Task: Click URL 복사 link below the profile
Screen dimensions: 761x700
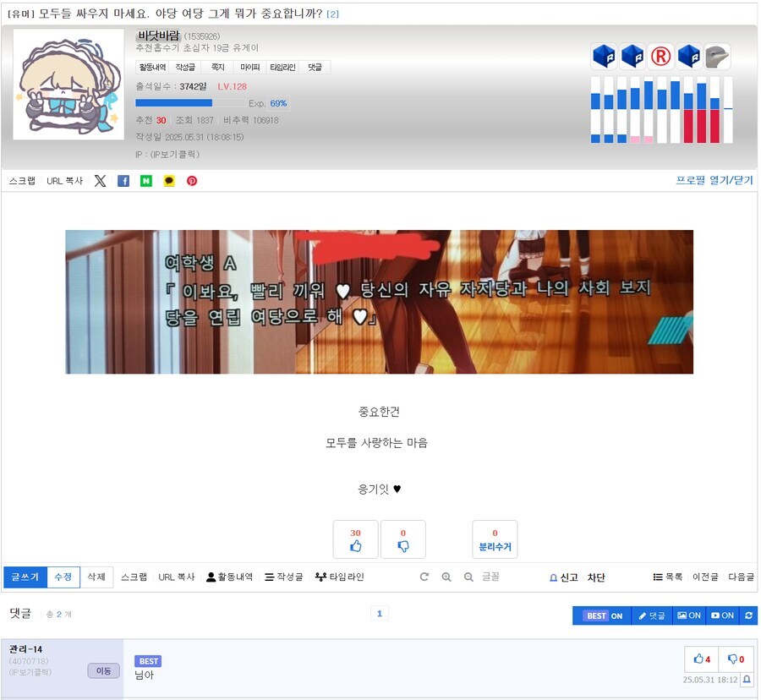Action: (x=64, y=181)
